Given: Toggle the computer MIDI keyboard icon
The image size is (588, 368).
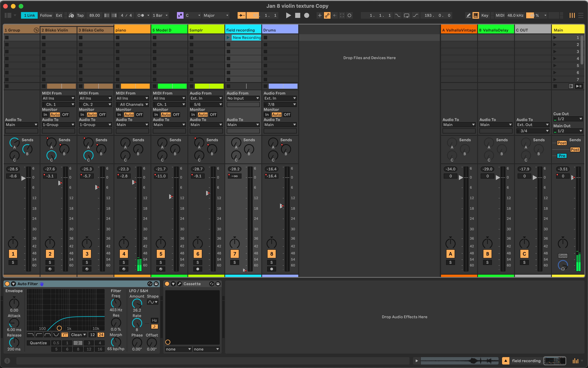Looking at the screenshot, I should click(475, 15).
